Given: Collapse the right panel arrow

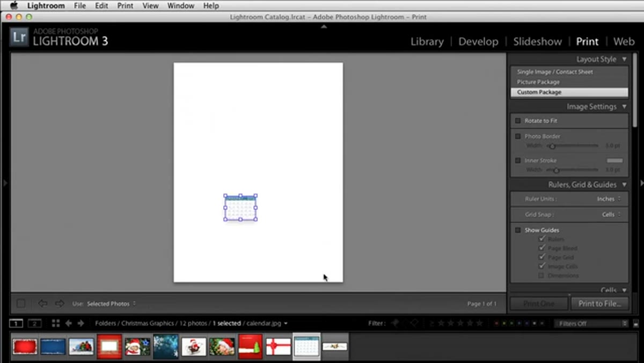Looking at the screenshot, I should pos(641,183).
